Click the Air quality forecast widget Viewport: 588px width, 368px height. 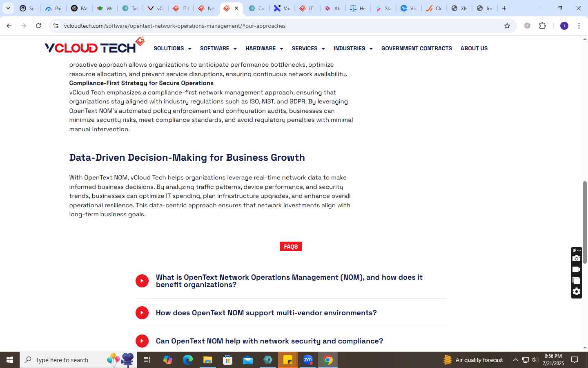pos(473,360)
